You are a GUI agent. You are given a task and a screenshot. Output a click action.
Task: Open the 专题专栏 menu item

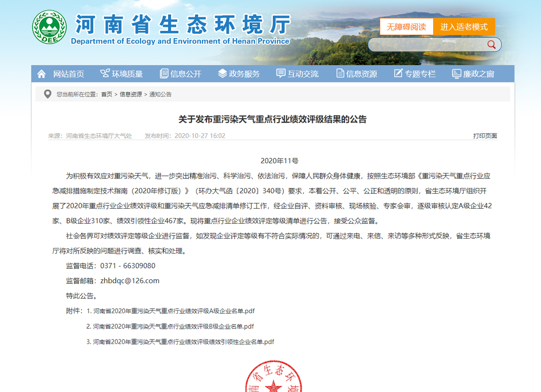(x=420, y=74)
